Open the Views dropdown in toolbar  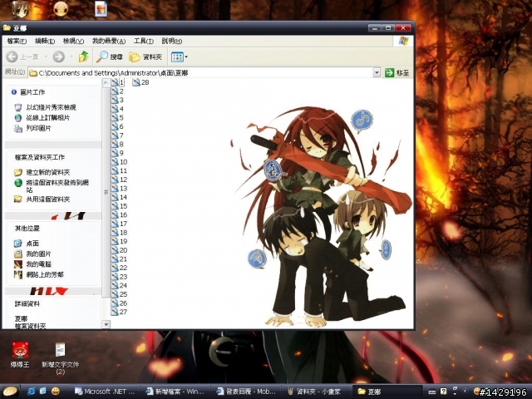click(180, 57)
